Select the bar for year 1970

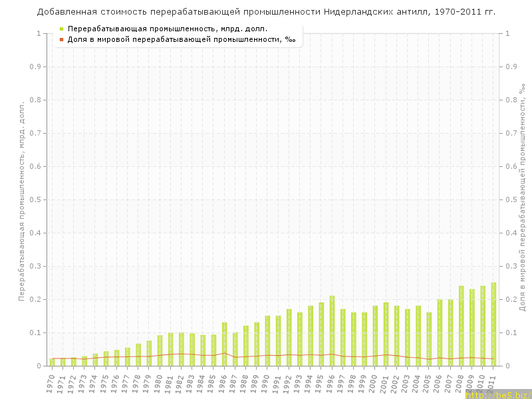[52, 362]
